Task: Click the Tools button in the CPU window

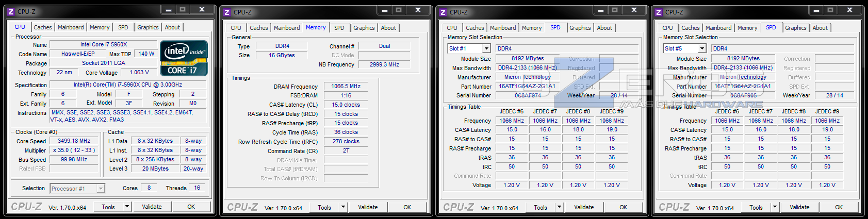Action: [108, 207]
